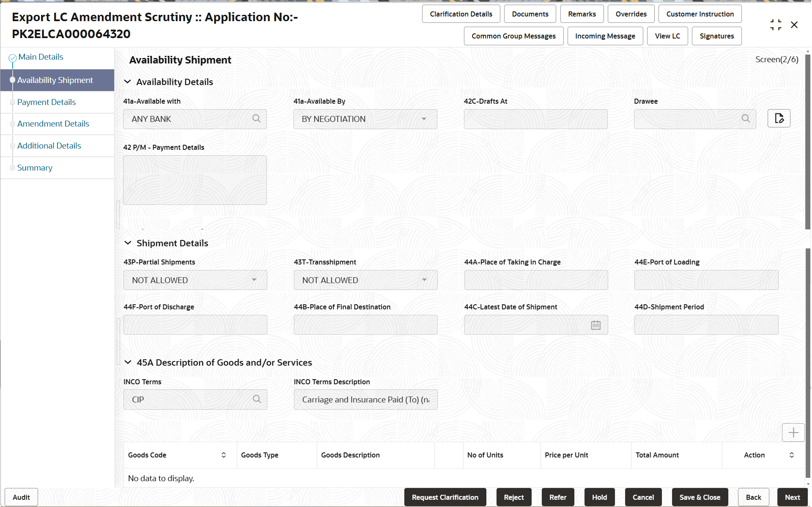Collapse Shipment Details section
This screenshot has height=507, width=812.
128,243
